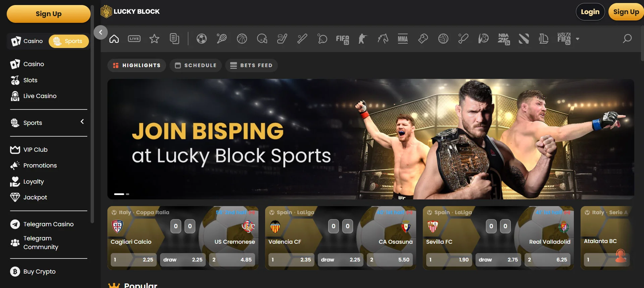Click the sidebar Sign Up button
Image resolution: width=644 pixels, height=288 pixels.
pos(49,14)
